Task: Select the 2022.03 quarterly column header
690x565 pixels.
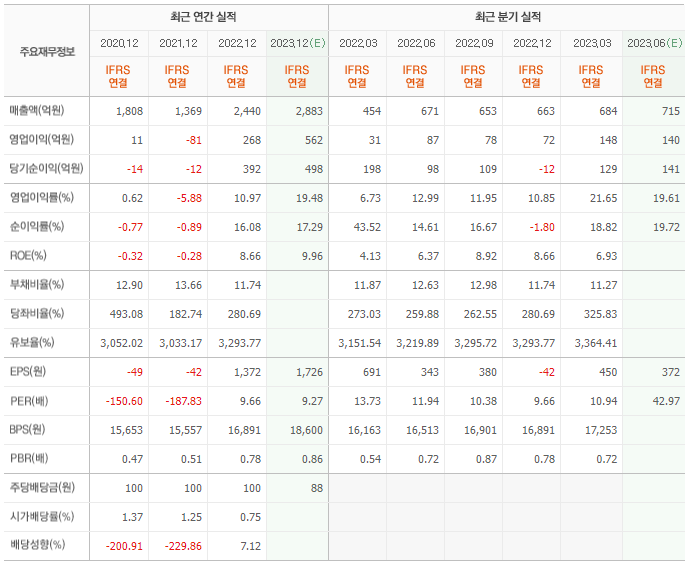Action: pyautogui.click(x=358, y=43)
